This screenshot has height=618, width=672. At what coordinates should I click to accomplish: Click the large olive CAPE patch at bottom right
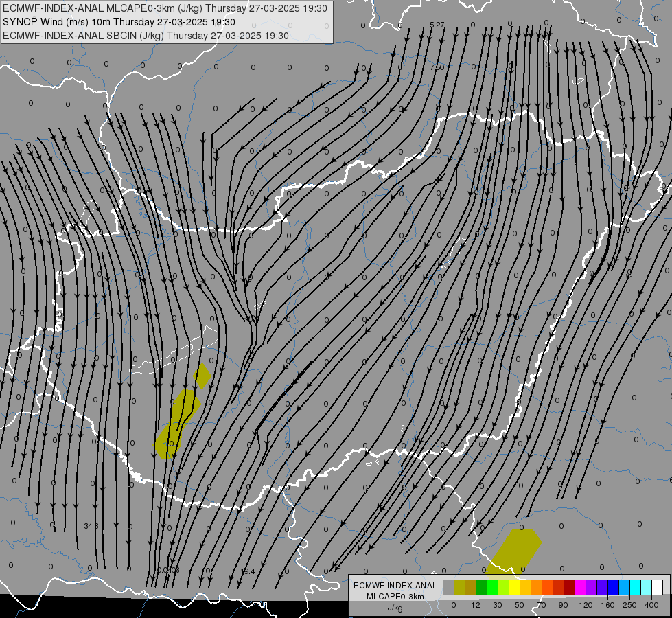pos(514,551)
